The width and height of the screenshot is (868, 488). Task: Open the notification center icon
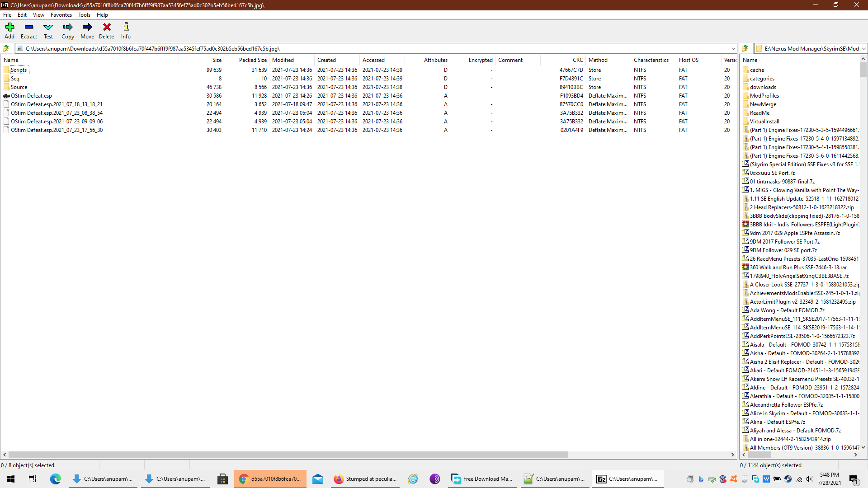(854, 479)
